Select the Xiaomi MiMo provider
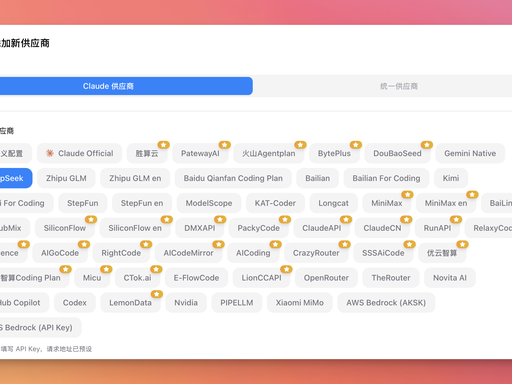 [x=300, y=303]
